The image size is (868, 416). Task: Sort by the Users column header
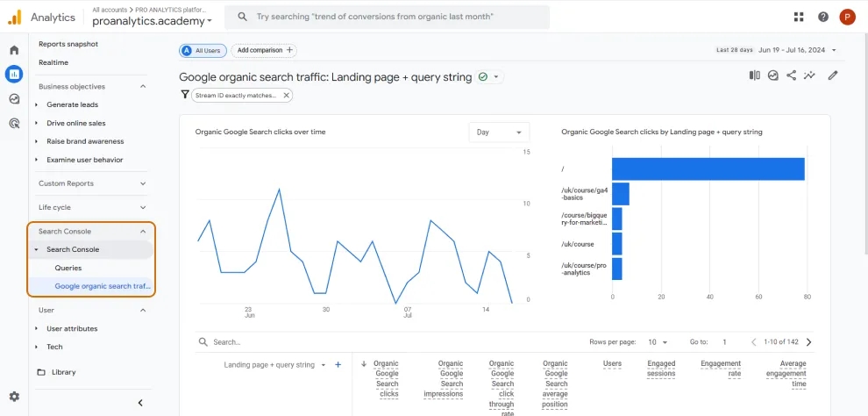click(612, 364)
